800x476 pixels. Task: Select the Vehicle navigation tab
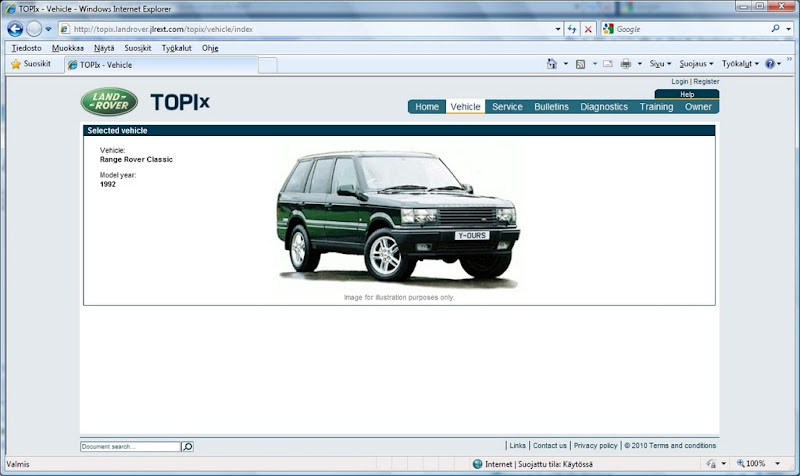(x=465, y=107)
